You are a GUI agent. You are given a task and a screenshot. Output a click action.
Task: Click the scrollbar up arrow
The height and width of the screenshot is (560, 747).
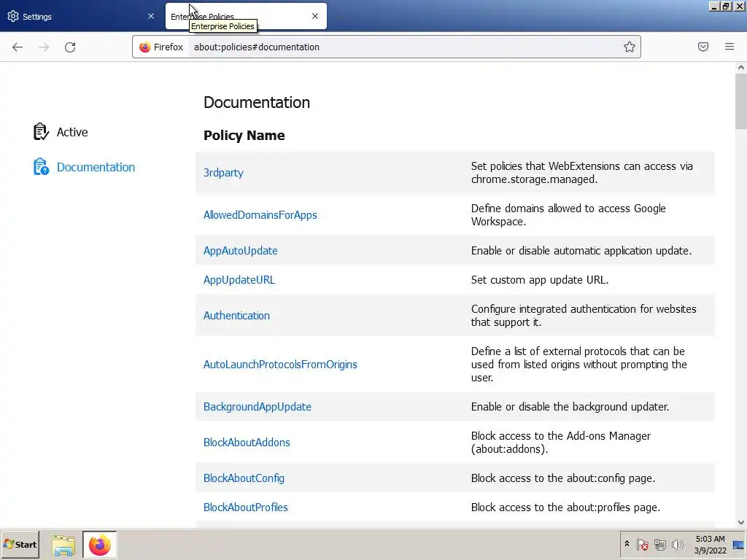(741, 67)
